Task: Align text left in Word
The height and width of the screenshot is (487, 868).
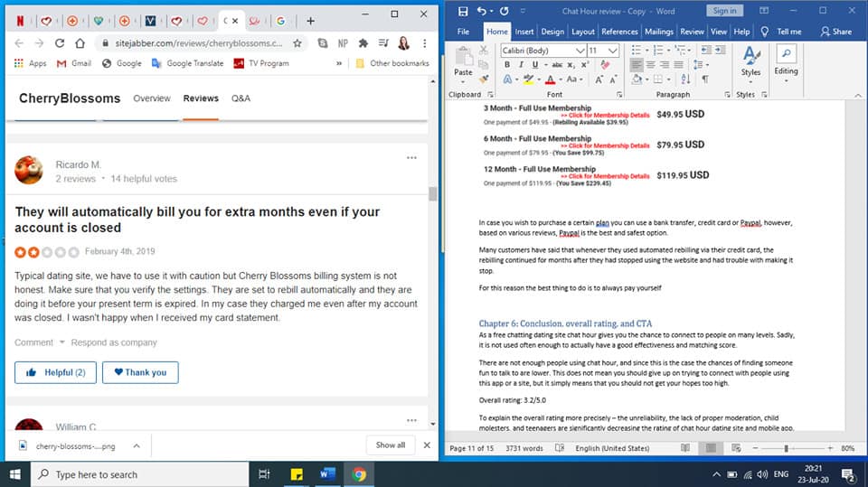Action: 636,65
